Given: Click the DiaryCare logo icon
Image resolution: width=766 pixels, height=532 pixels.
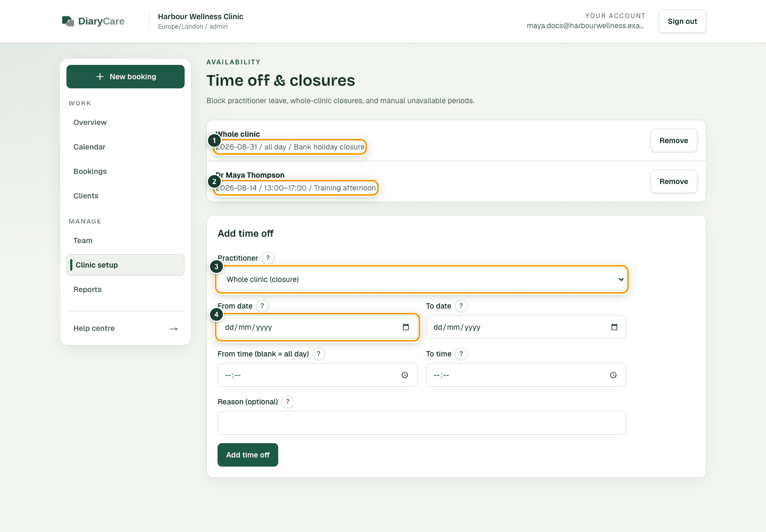Looking at the screenshot, I should click(68, 21).
